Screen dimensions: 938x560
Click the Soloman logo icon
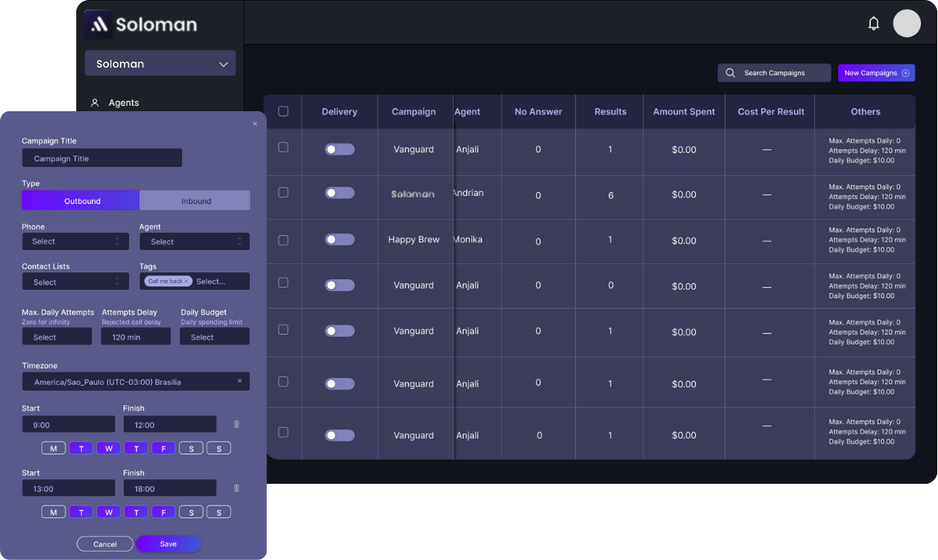[x=99, y=24]
